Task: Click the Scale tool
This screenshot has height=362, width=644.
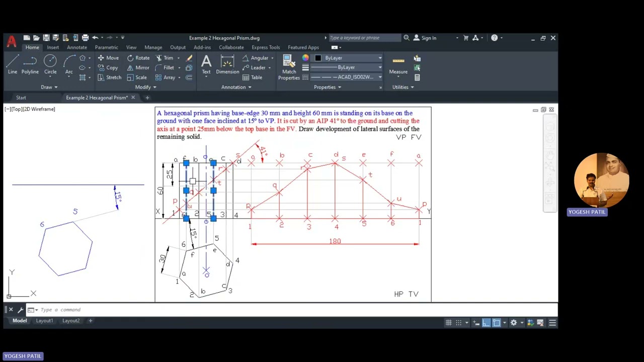Action: click(137, 77)
